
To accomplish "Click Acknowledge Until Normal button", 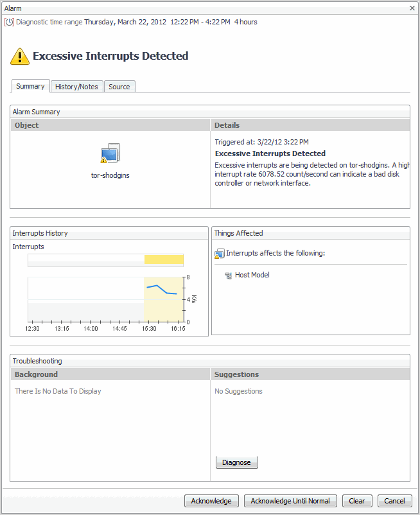I will 290,501.
